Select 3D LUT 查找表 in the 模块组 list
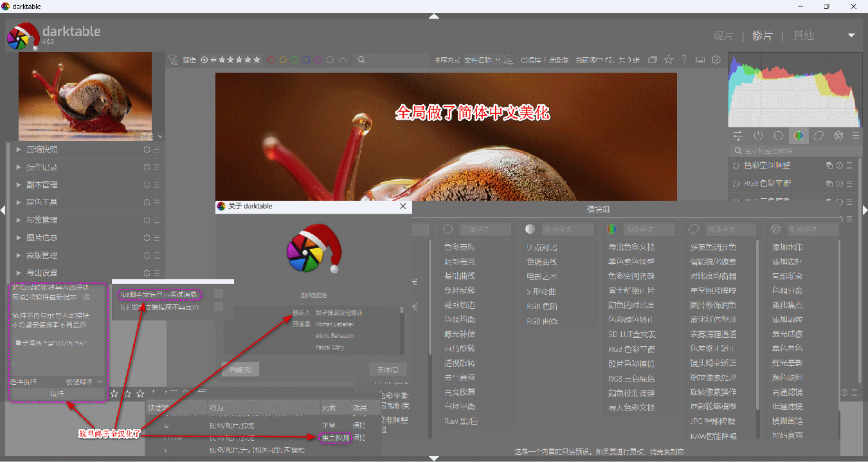Viewport: 868px width, 462px height. click(632, 335)
